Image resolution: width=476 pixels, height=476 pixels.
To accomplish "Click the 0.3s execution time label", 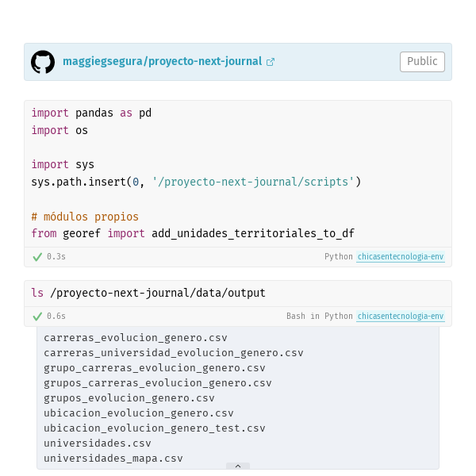I will (x=56, y=257).
